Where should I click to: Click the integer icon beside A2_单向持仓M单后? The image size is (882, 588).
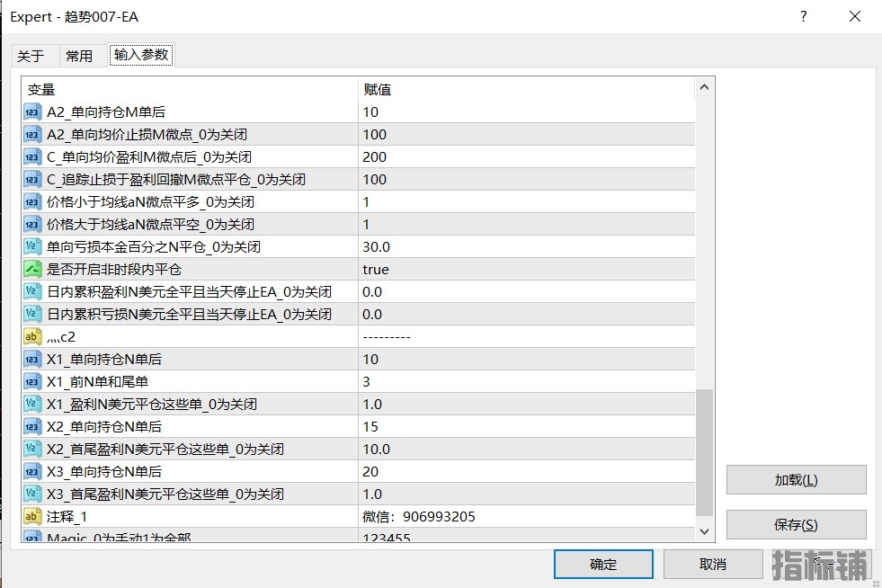point(32,112)
